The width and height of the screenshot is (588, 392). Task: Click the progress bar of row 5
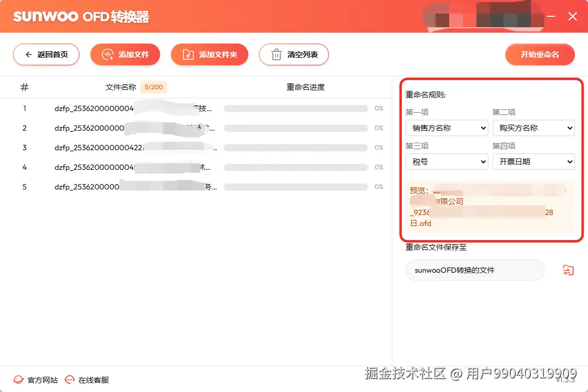(x=296, y=186)
